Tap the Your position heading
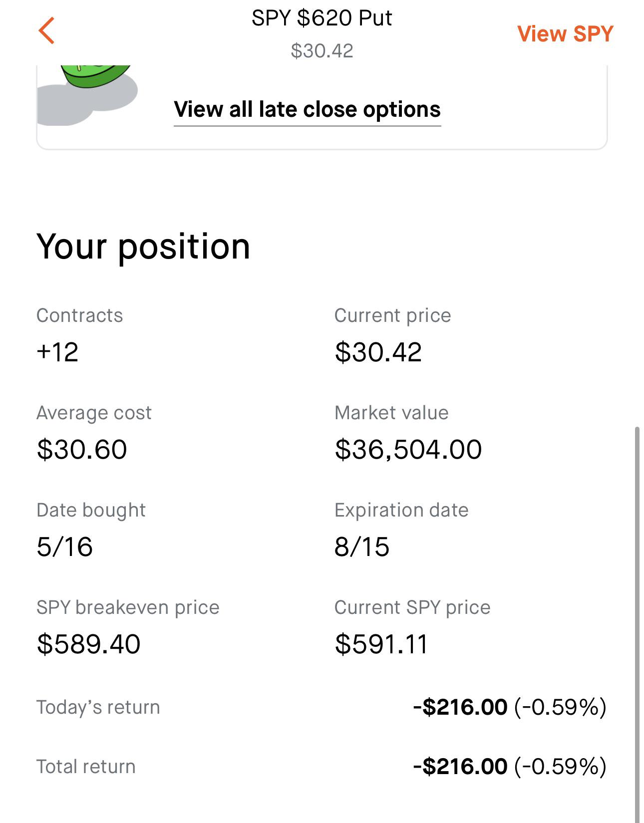 click(x=143, y=247)
